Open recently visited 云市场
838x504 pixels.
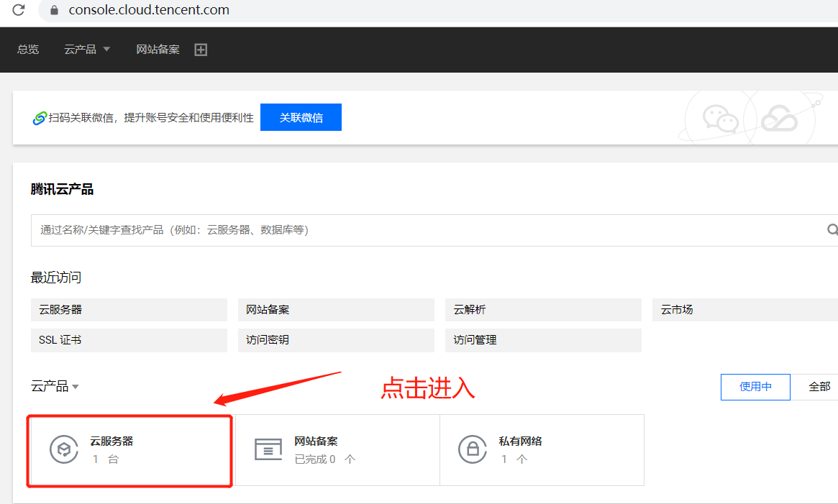point(745,309)
